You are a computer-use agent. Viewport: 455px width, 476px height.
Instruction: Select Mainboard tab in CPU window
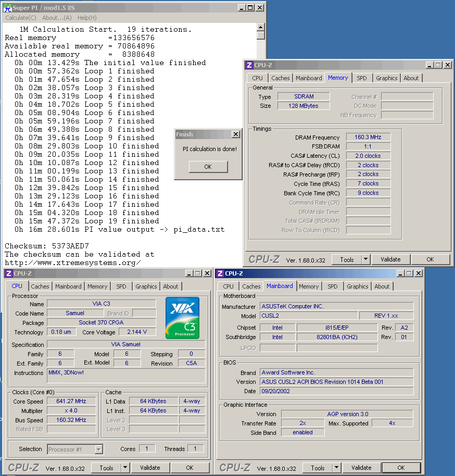point(68,286)
